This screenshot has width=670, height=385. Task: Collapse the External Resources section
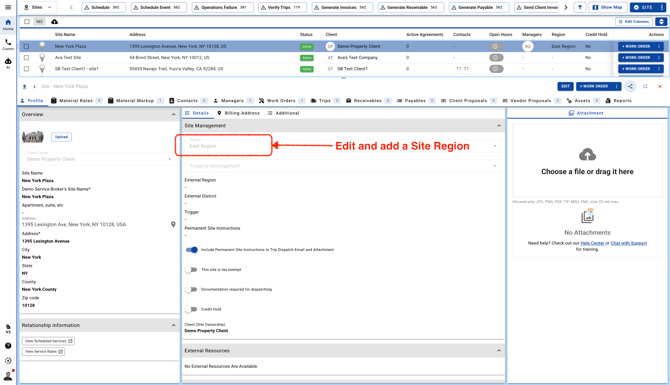coord(499,350)
